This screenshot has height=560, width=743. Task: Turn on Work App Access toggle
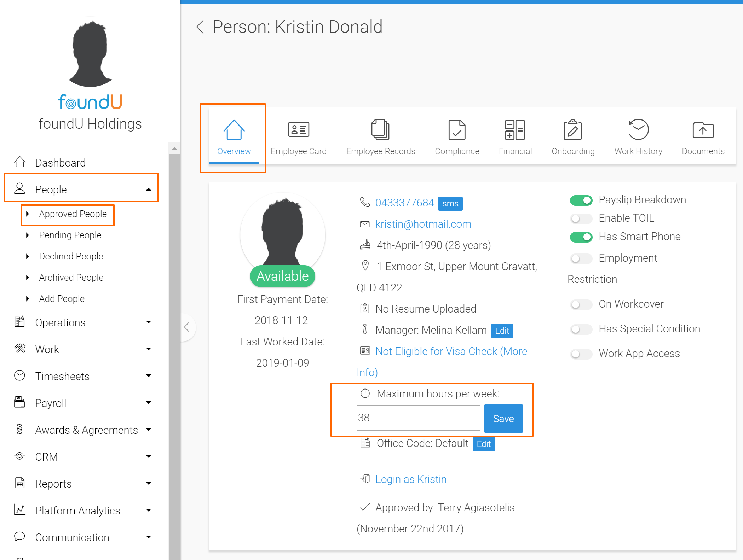pyautogui.click(x=581, y=354)
